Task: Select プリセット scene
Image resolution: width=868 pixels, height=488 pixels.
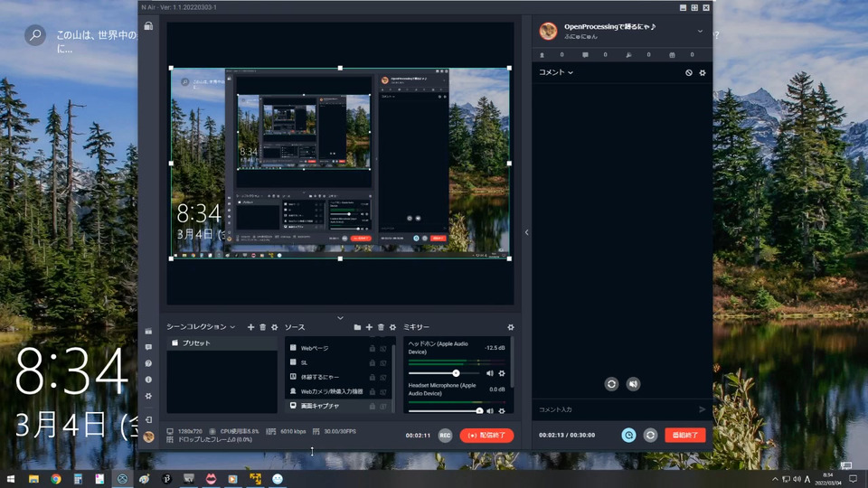Action: point(222,343)
